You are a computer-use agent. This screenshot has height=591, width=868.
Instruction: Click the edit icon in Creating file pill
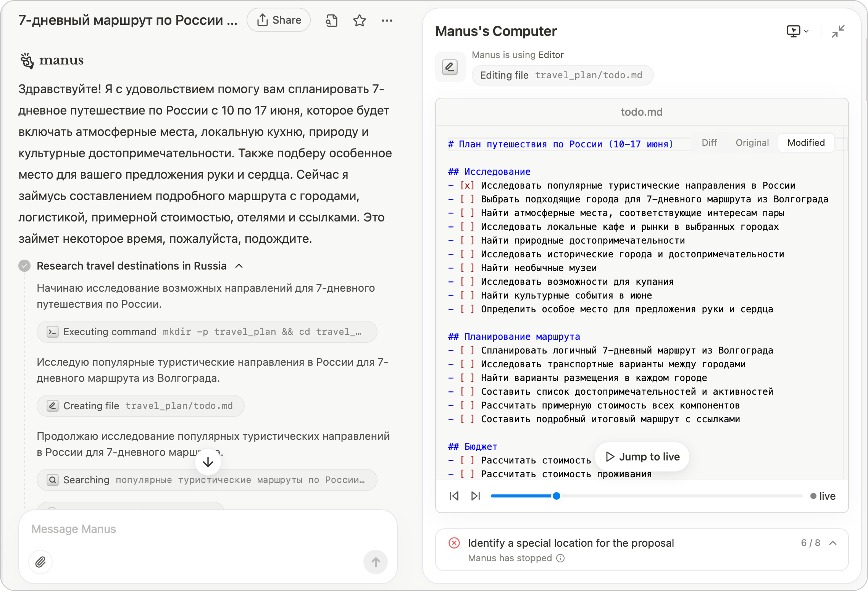point(53,405)
